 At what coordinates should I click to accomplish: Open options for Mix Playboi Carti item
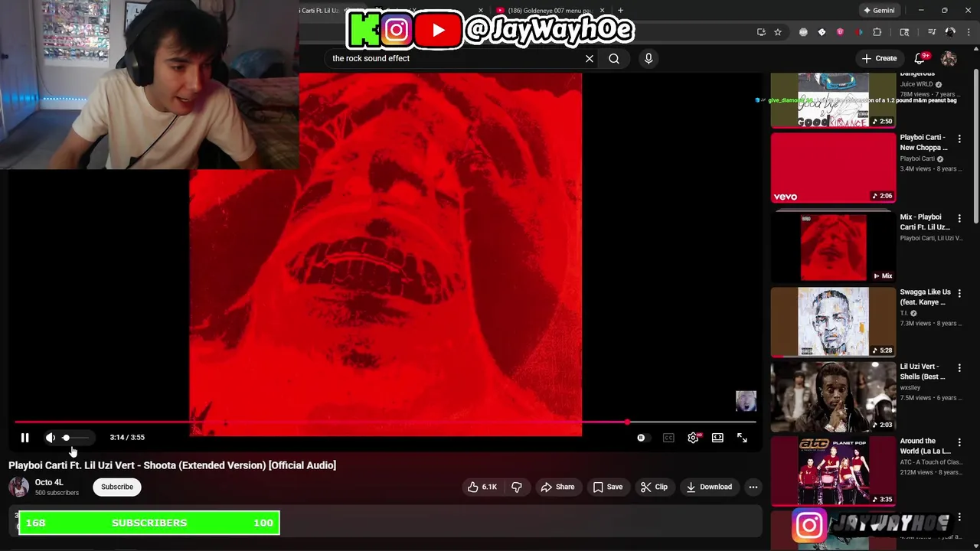tap(959, 219)
